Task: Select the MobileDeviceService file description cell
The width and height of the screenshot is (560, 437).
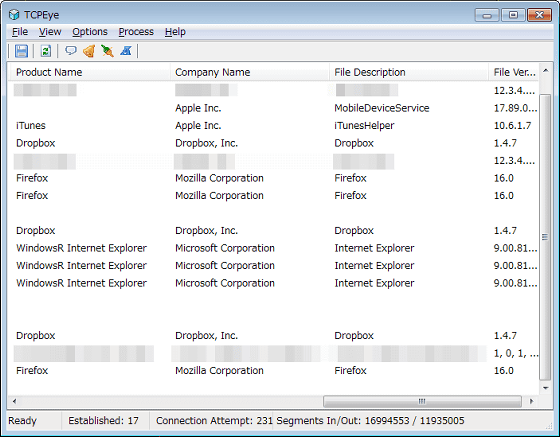Action: pos(382,108)
